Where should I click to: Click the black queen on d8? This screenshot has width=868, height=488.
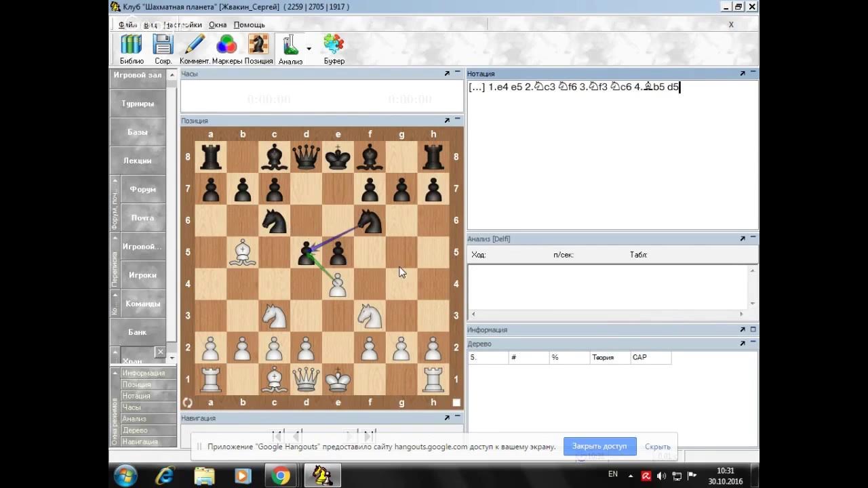tap(307, 157)
